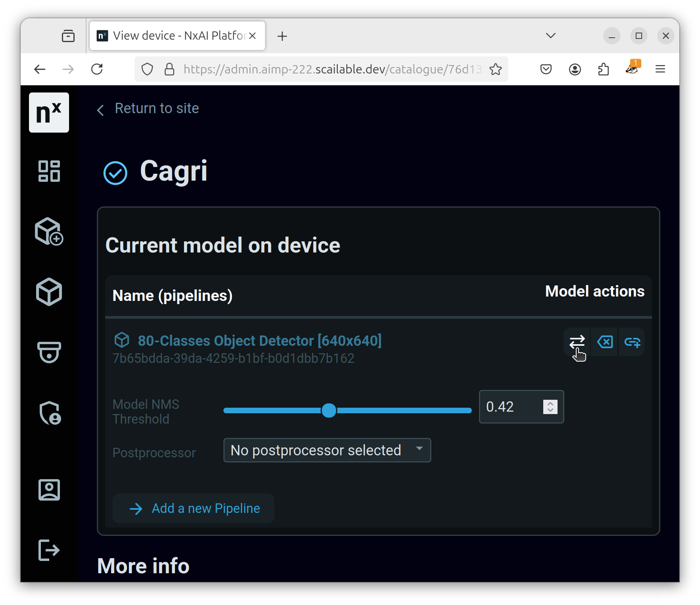
Task: Click Add a new Pipeline button
Action: pyautogui.click(x=194, y=508)
